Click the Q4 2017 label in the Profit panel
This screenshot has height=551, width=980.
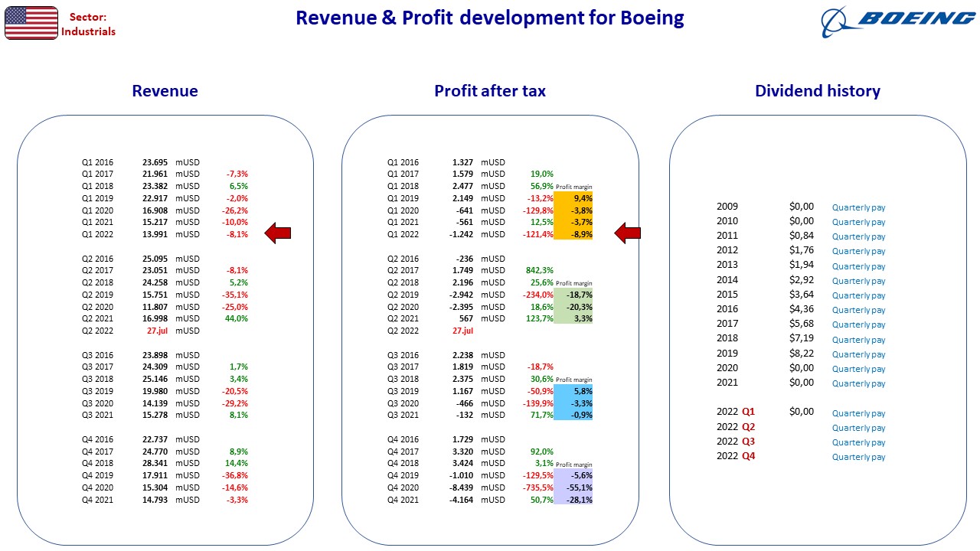point(403,452)
